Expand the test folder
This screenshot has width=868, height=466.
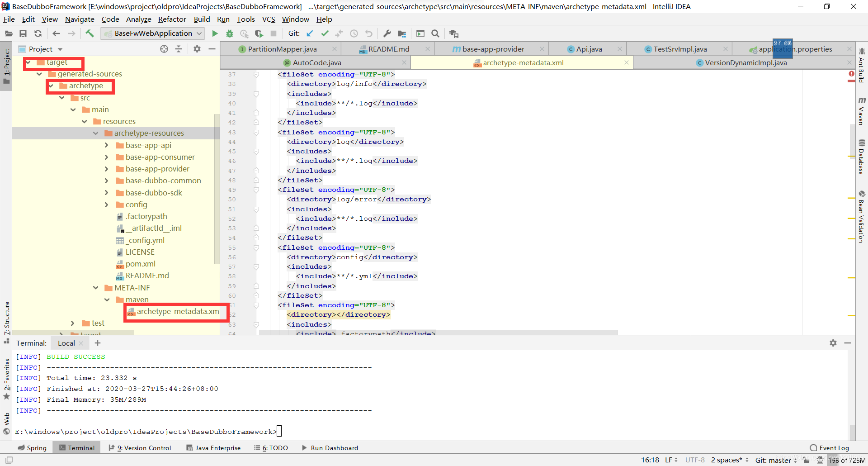click(x=73, y=323)
